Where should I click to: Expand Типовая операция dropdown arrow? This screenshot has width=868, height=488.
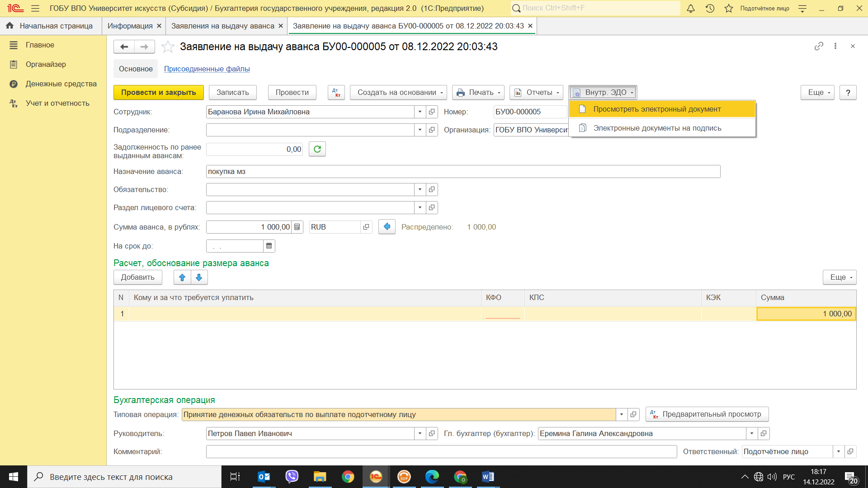point(622,414)
